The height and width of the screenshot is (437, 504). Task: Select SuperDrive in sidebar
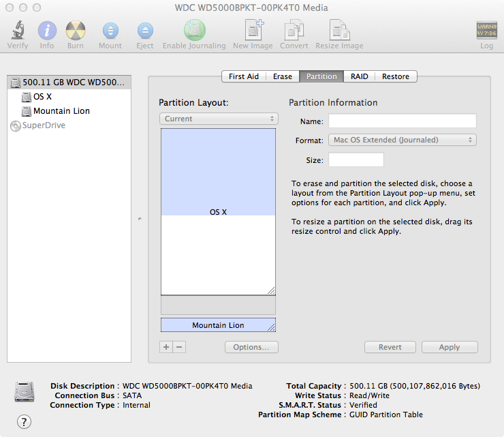(x=69, y=125)
